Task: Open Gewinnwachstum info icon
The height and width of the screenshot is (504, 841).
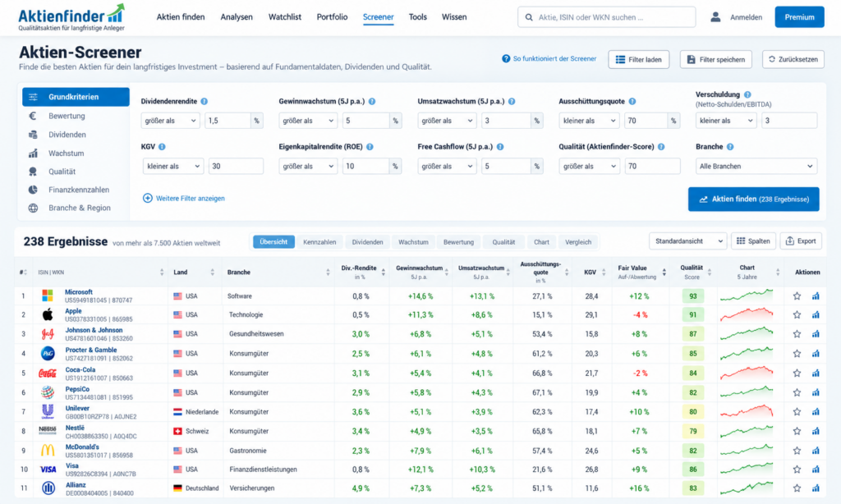Action: pyautogui.click(x=372, y=101)
